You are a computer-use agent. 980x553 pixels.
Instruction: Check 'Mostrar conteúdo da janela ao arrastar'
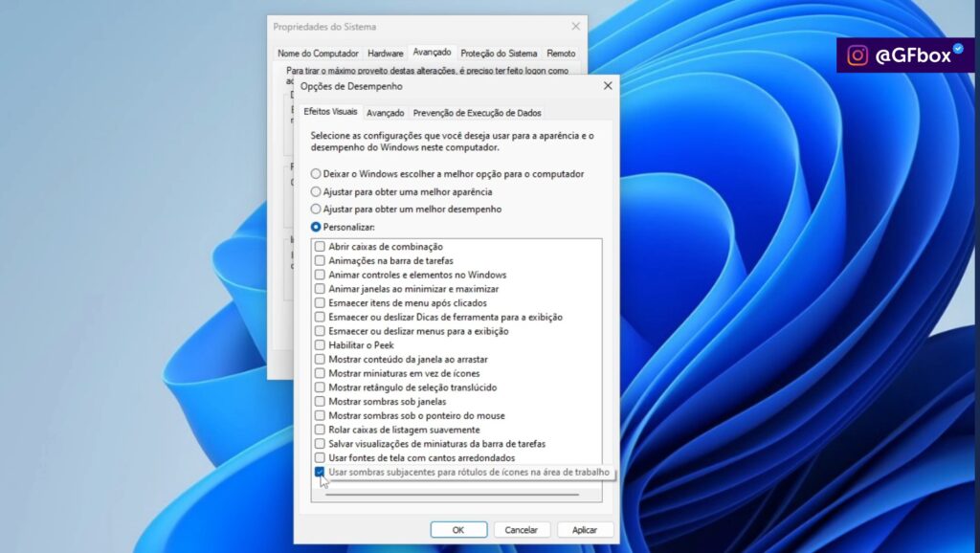[x=320, y=360]
